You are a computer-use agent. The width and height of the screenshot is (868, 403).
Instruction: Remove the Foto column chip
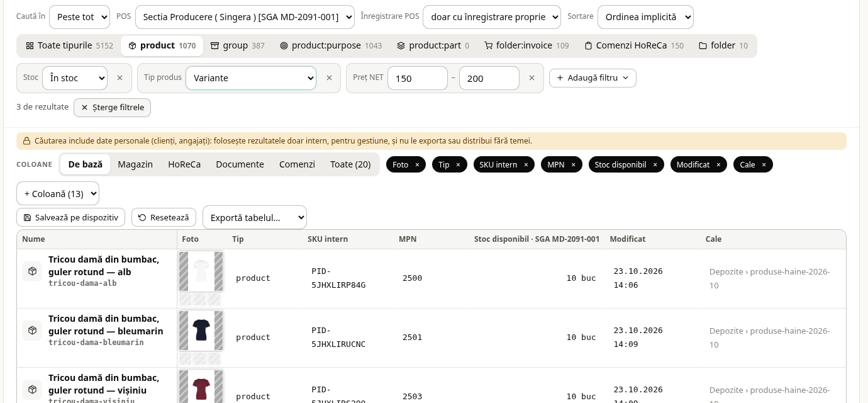(417, 165)
